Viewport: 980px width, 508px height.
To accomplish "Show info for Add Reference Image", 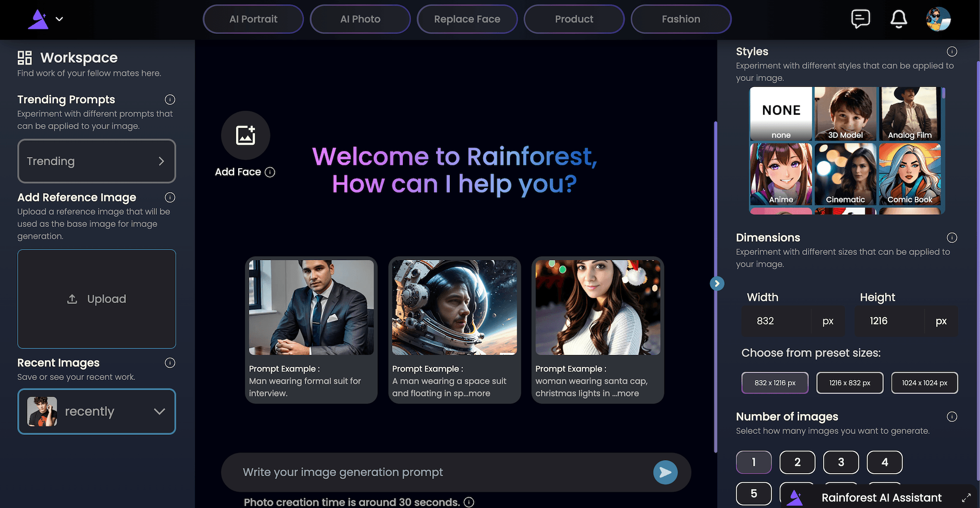I will (170, 197).
